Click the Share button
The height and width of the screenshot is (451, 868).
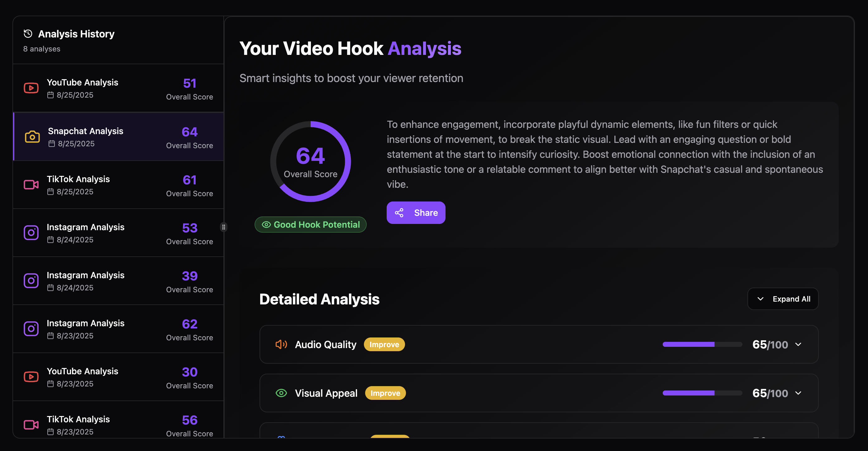[x=416, y=213]
